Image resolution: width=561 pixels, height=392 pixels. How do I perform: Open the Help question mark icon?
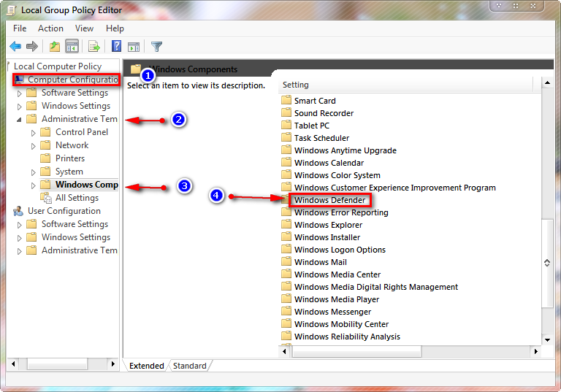pos(117,46)
